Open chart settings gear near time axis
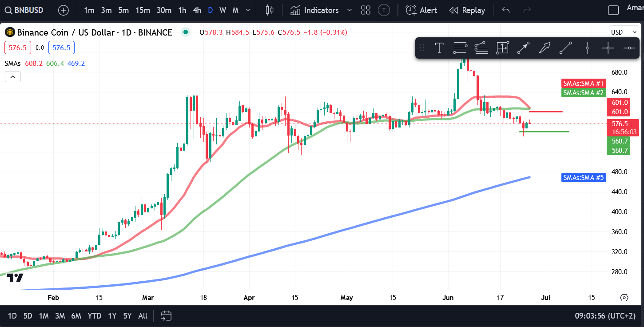This screenshot has width=644, height=327. 624,297
